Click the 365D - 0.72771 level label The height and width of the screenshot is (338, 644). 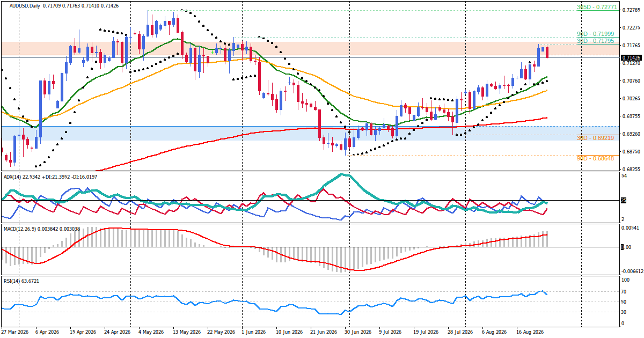(x=597, y=8)
